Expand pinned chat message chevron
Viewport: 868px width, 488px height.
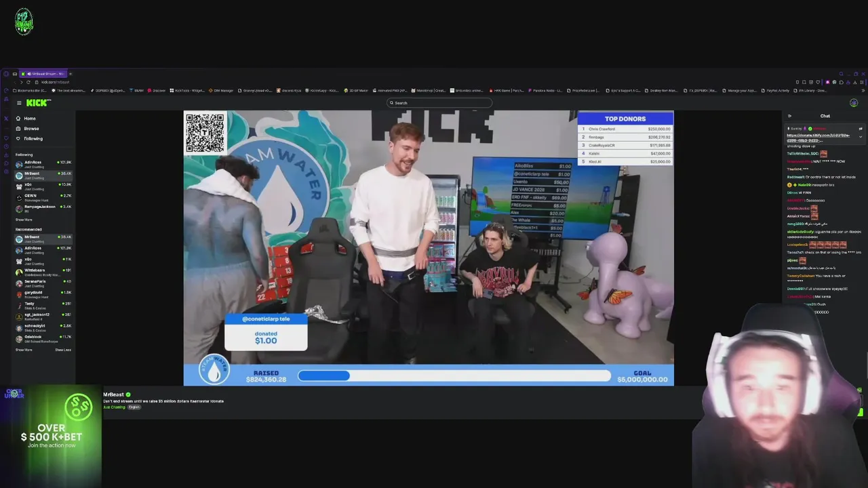tap(861, 137)
